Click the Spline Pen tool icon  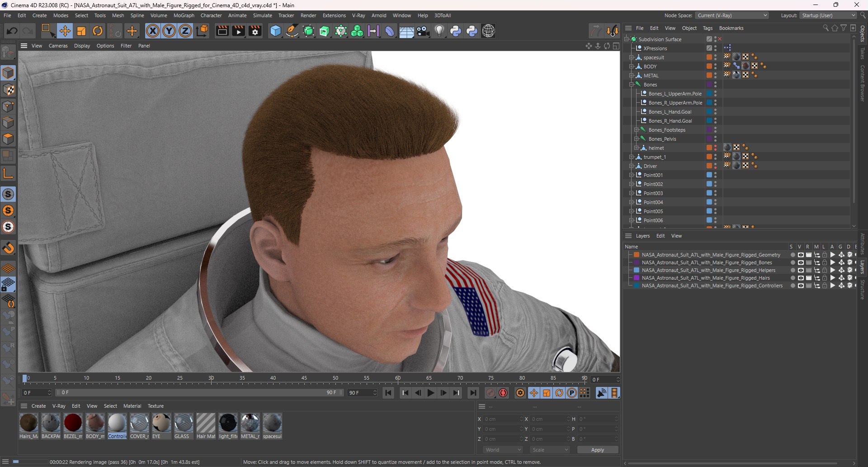292,31
